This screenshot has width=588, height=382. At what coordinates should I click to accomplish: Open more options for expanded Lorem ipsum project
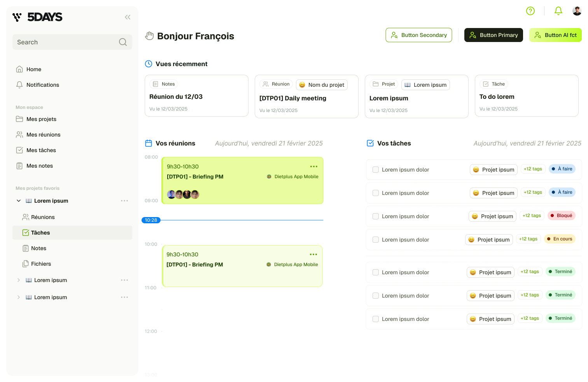point(124,201)
